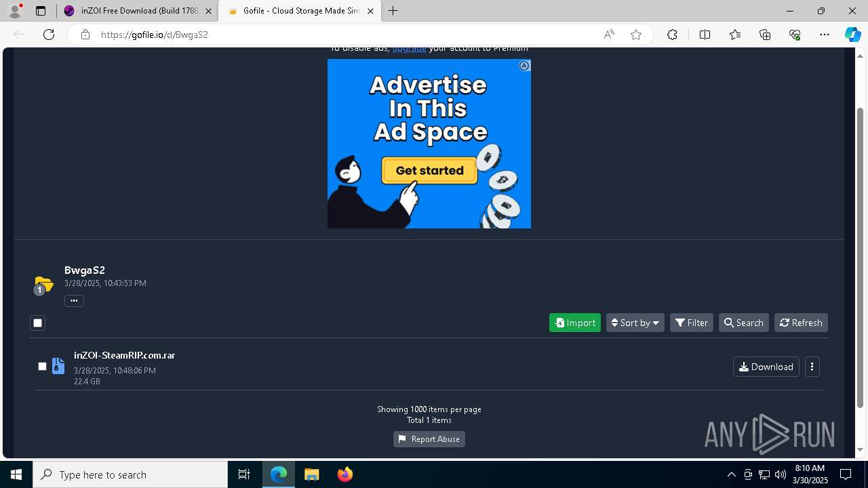
Task: Click the taskbar search box
Action: coord(130,474)
